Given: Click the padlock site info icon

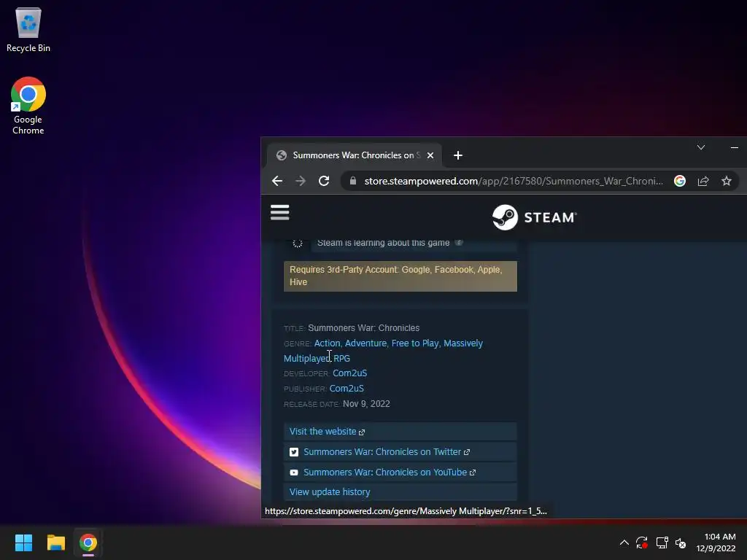Looking at the screenshot, I should tap(353, 181).
